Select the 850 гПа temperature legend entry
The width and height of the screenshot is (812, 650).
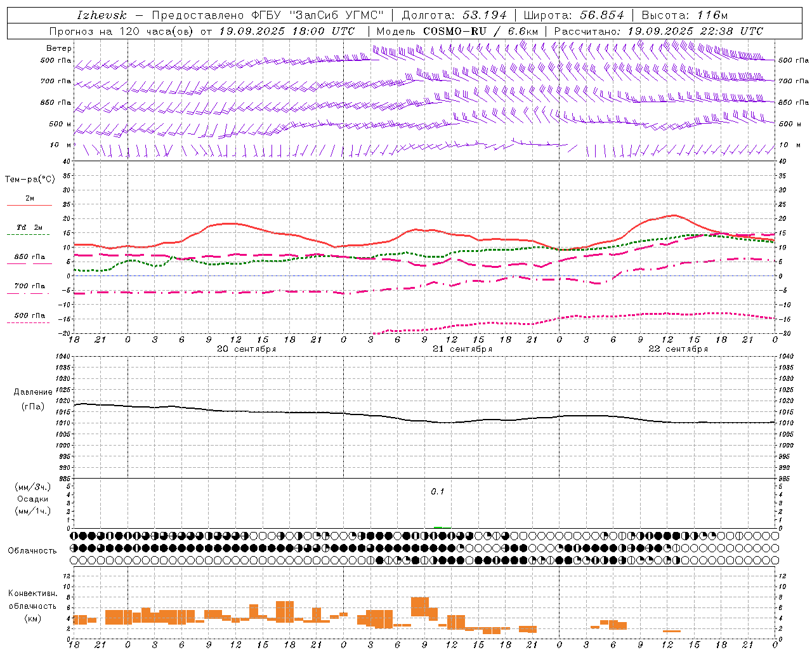[x=30, y=257]
